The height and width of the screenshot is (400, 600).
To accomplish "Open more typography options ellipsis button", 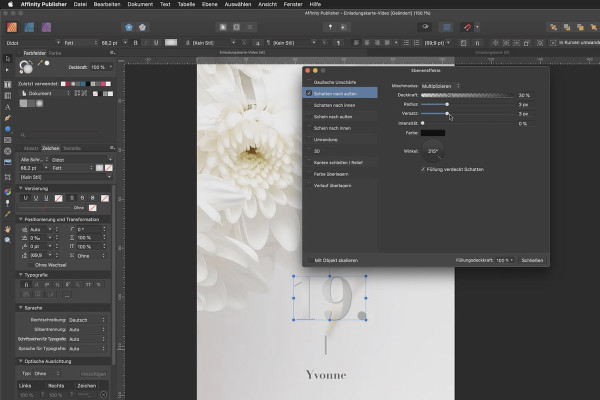I will point(66,295).
